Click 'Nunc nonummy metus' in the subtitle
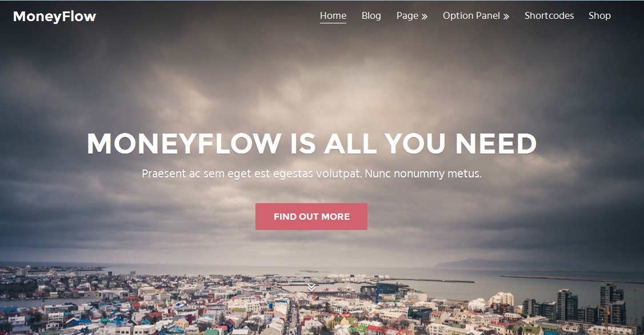Image resolution: width=644 pixels, height=335 pixels. [423, 174]
